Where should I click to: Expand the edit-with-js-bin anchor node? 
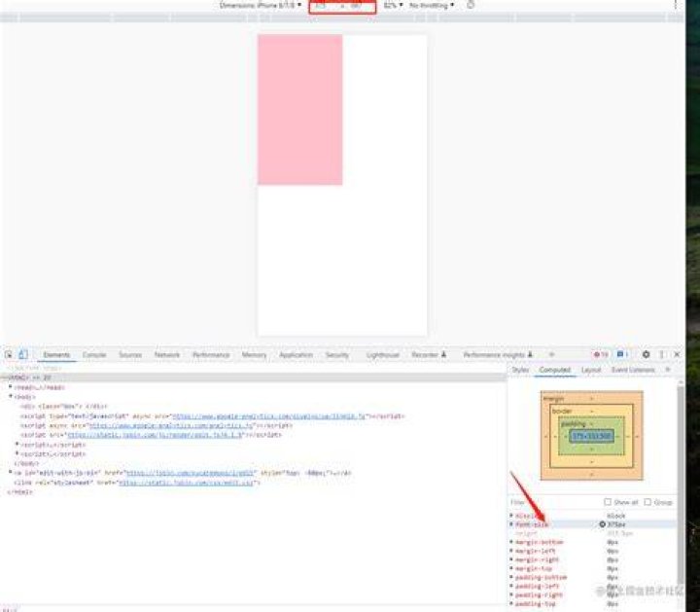11,472
